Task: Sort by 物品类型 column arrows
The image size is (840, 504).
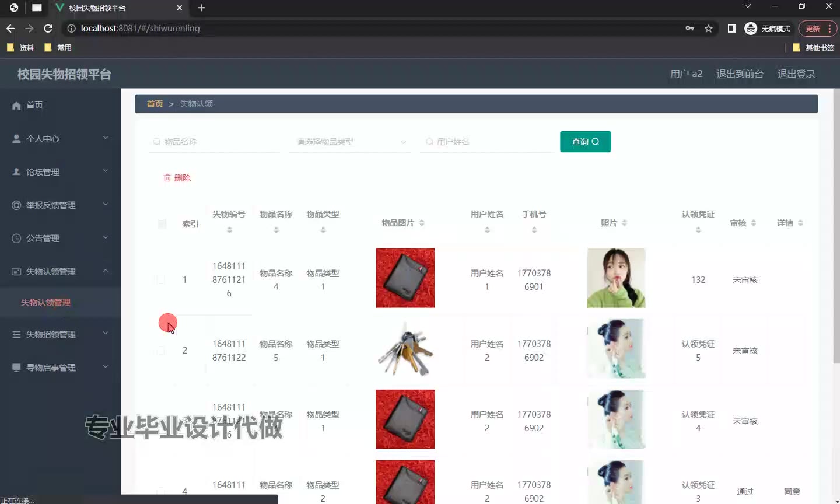Action: click(323, 230)
